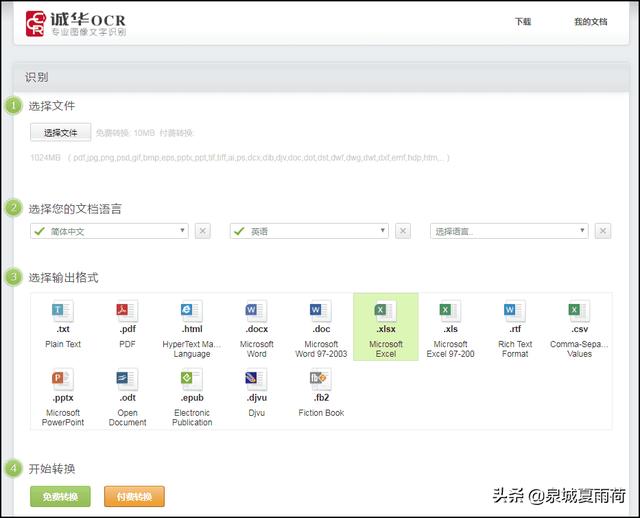Click the orange 付费转换 button
The height and width of the screenshot is (518, 640).
pyautogui.click(x=134, y=496)
